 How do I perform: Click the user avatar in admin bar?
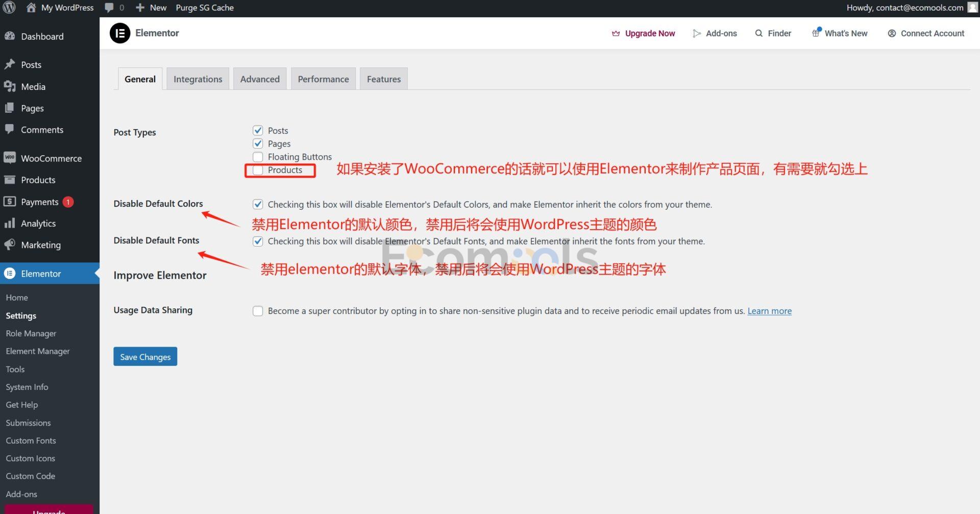973,8
